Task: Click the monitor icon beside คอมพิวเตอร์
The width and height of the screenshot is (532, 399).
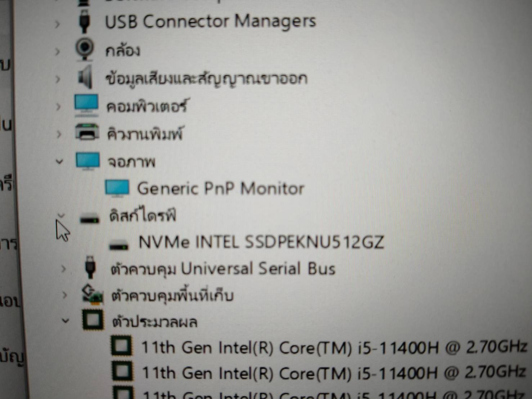Action: [86, 105]
